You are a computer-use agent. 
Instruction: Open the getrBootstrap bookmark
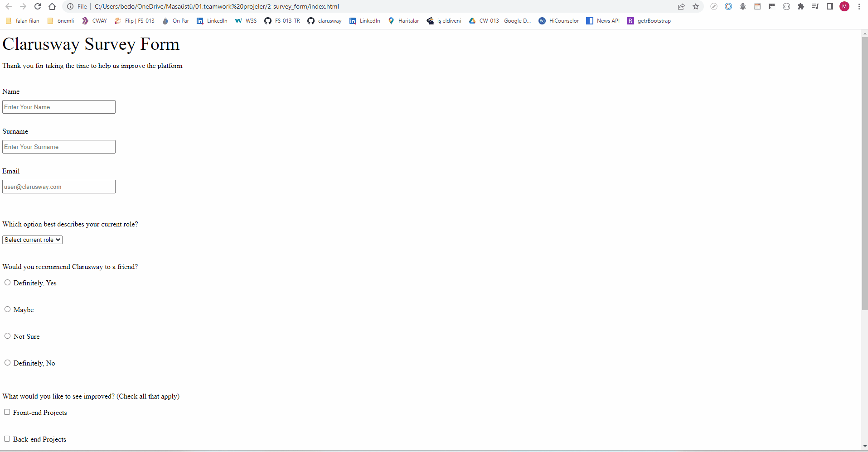click(649, 21)
